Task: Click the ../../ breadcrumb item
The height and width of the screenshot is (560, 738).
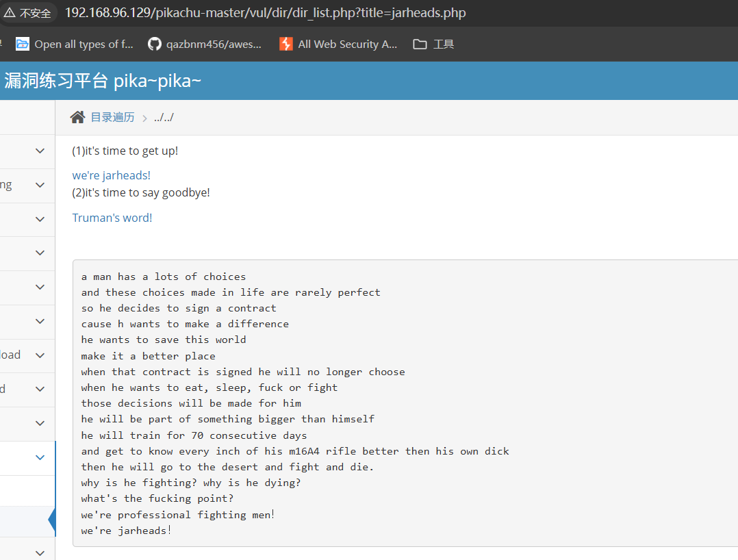Action: (164, 118)
